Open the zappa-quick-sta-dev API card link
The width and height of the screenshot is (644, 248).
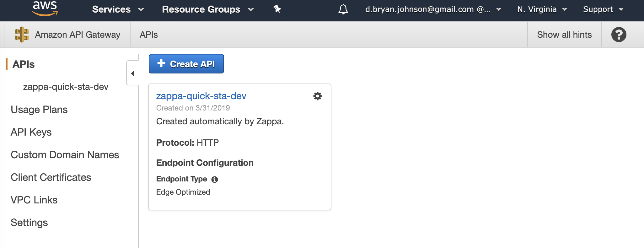point(201,96)
